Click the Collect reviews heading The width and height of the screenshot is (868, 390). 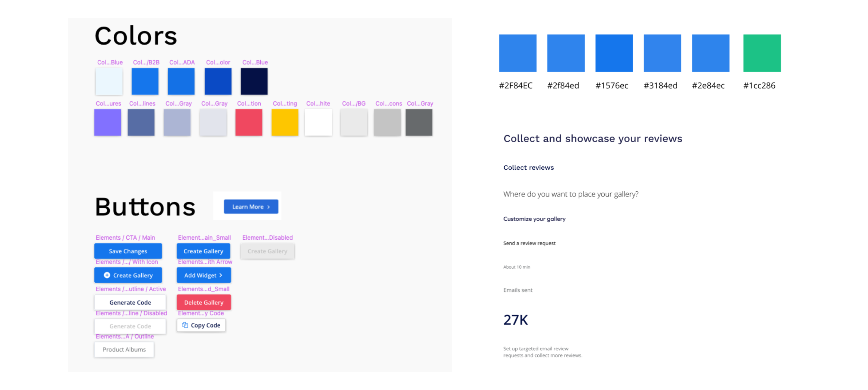(x=528, y=167)
